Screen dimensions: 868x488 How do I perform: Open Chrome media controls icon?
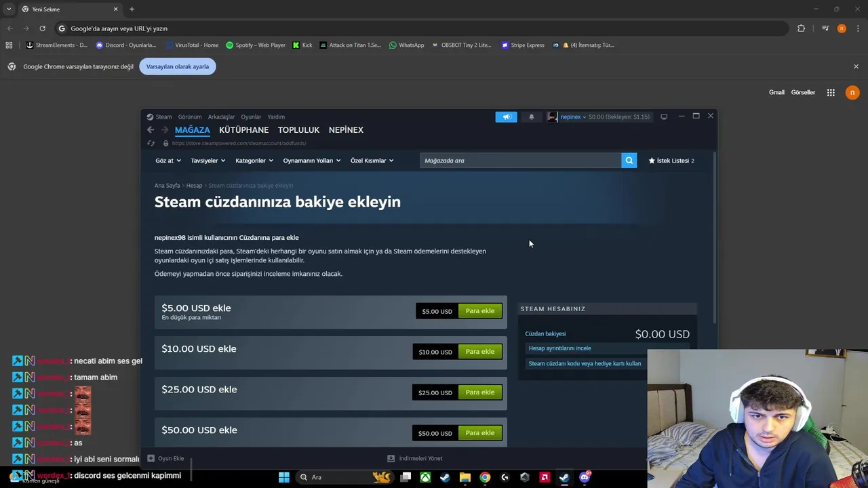pyautogui.click(x=825, y=28)
